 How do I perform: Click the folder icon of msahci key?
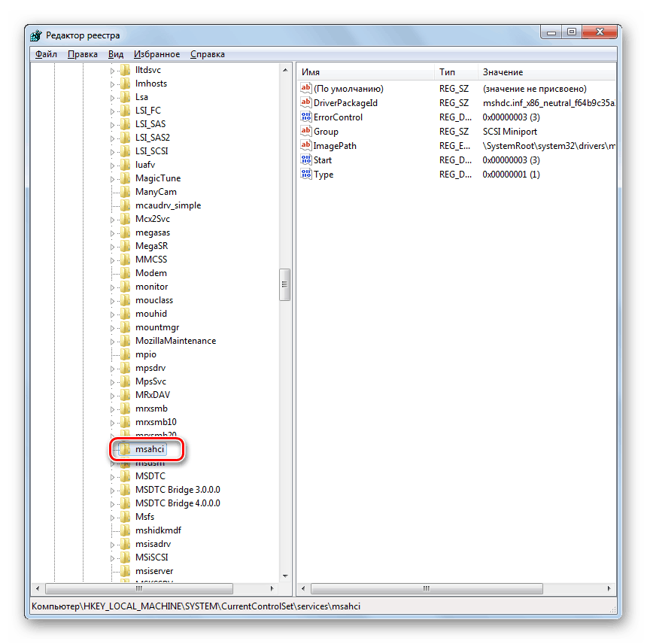click(125, 449)
